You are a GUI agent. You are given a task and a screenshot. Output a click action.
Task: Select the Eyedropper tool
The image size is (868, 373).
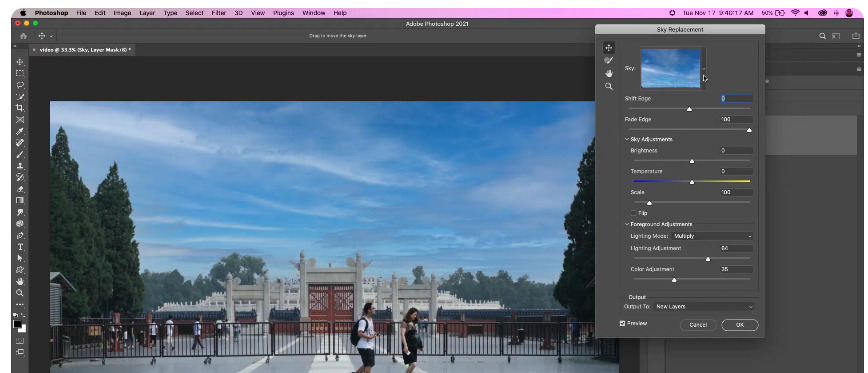pyautogui.click(x=20, y=131)
